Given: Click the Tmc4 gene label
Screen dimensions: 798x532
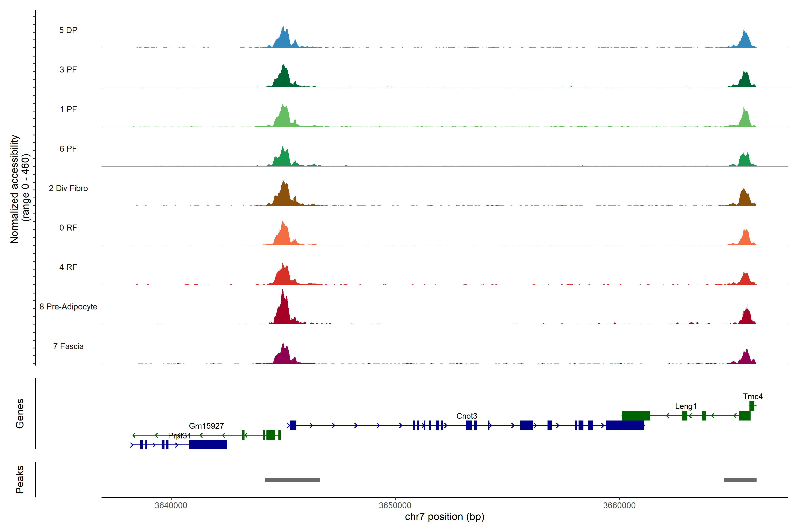Looking at the screenshot, I should tap(752, 396).
